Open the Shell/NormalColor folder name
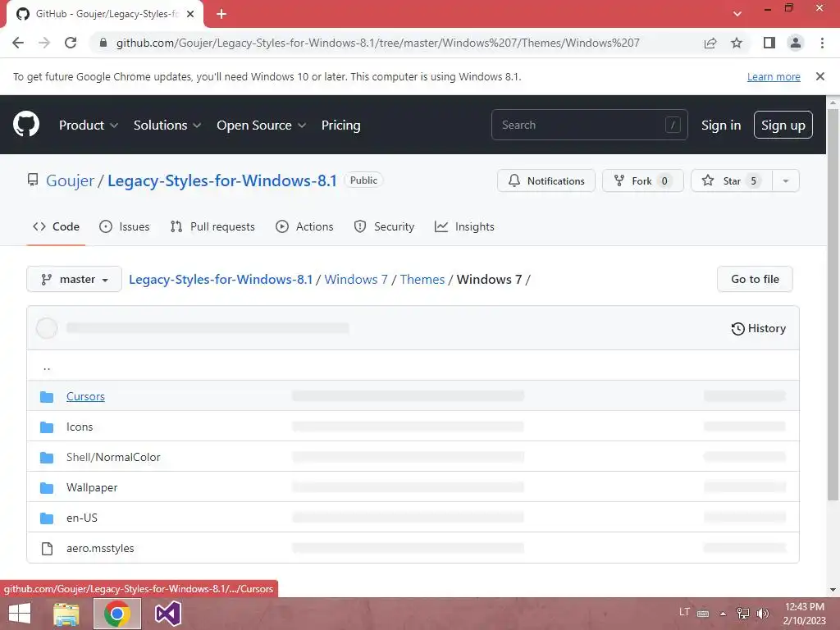Screen dimensions: 840x630 tap(113, 458)
